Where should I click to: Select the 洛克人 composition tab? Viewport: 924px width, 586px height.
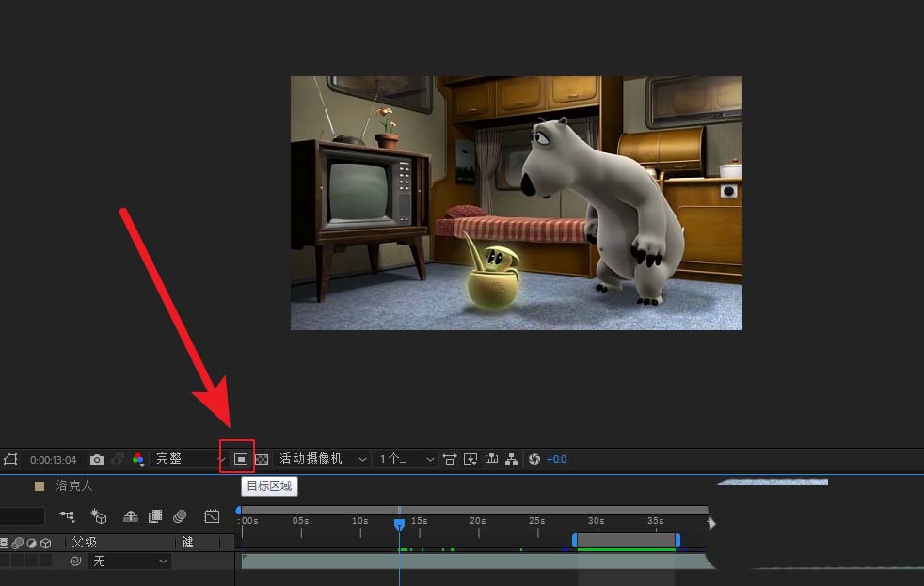click(73, 486)
